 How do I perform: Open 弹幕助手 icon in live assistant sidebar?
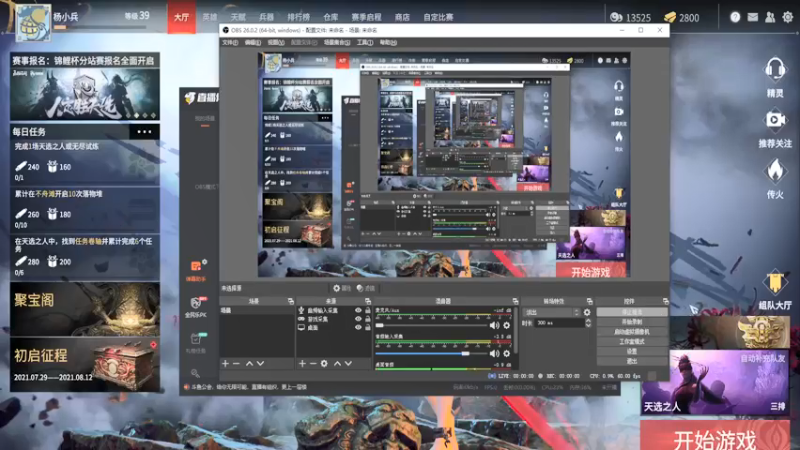[x=196, y=266]
